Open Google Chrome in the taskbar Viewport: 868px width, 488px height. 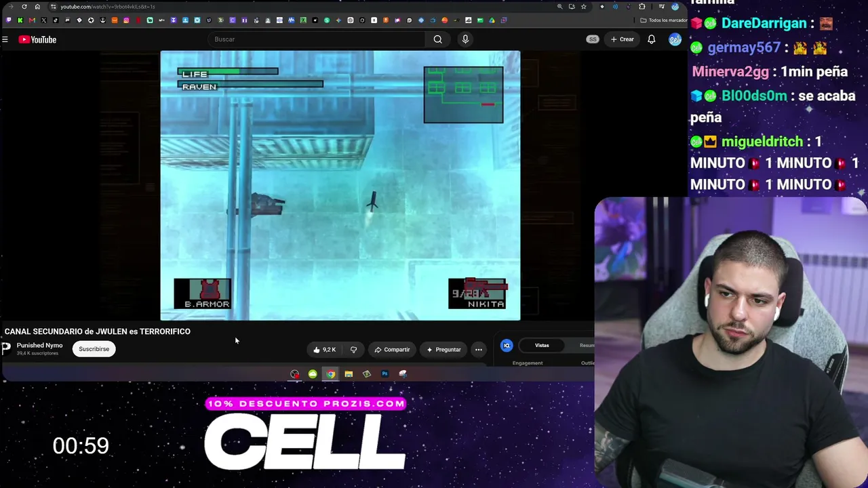pyautogui.click(x=330, y=374)
